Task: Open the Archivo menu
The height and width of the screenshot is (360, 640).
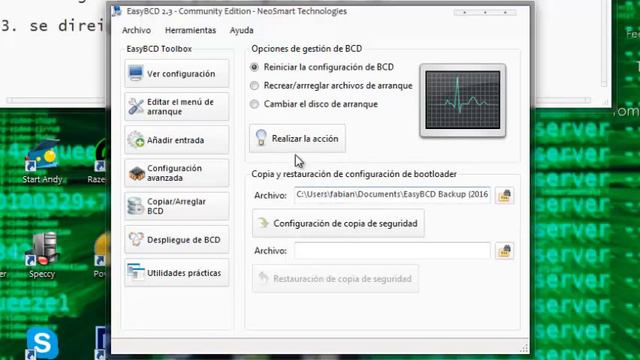Action: (136, 30)
